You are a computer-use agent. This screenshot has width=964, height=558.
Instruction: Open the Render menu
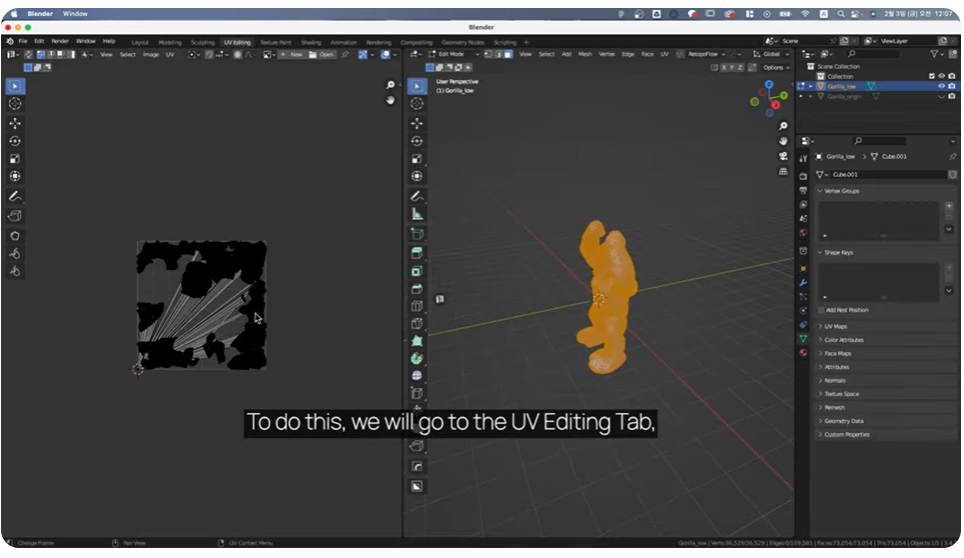click(60, 41)
